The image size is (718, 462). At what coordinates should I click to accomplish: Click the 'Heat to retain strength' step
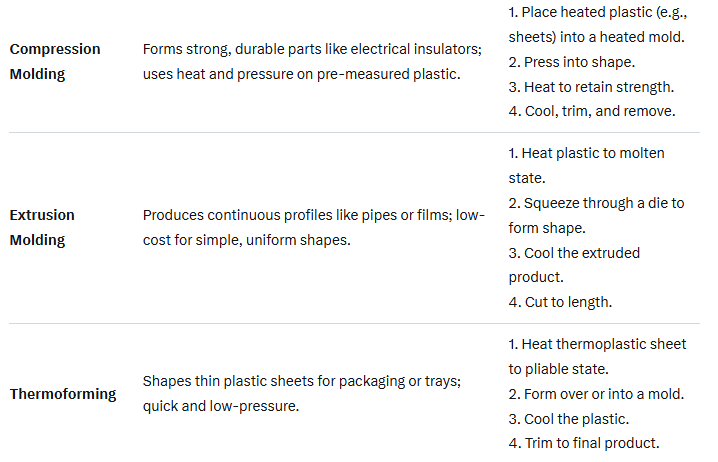click(x=590, y=86)
